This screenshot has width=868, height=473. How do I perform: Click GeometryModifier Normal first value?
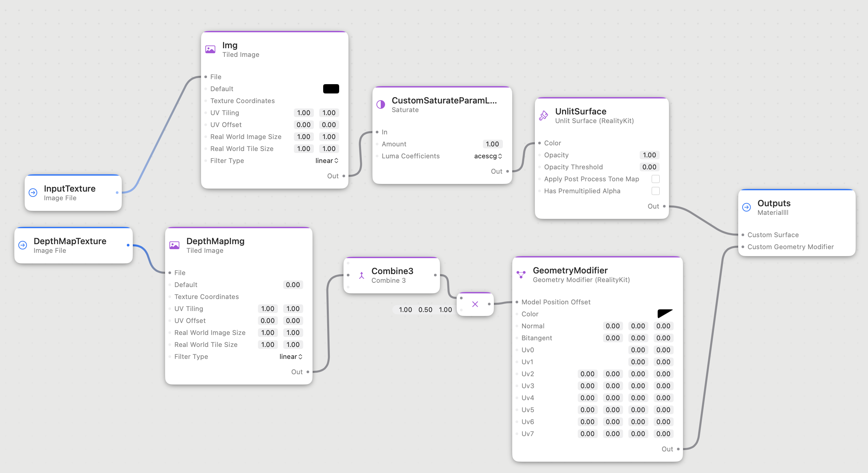pos(613,326)
